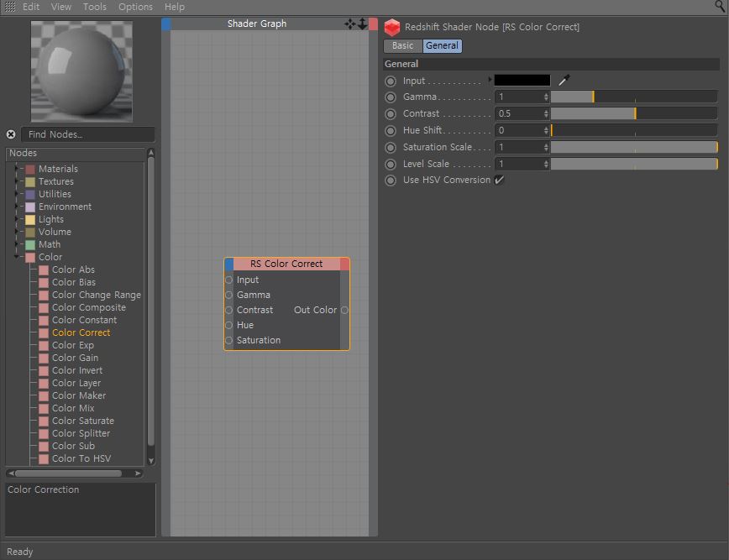Click the Color Invert node icon

pyautogui.click(x=44, y=370)
